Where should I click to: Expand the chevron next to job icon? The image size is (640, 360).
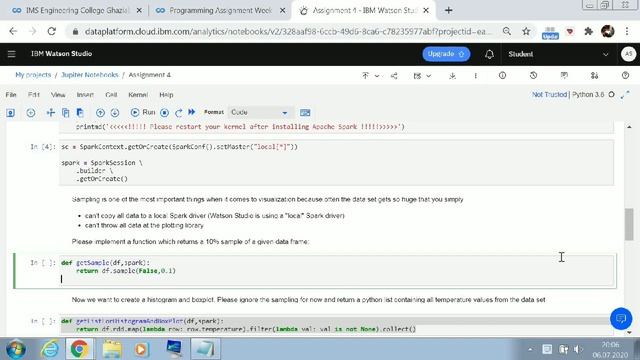[428, 76]
